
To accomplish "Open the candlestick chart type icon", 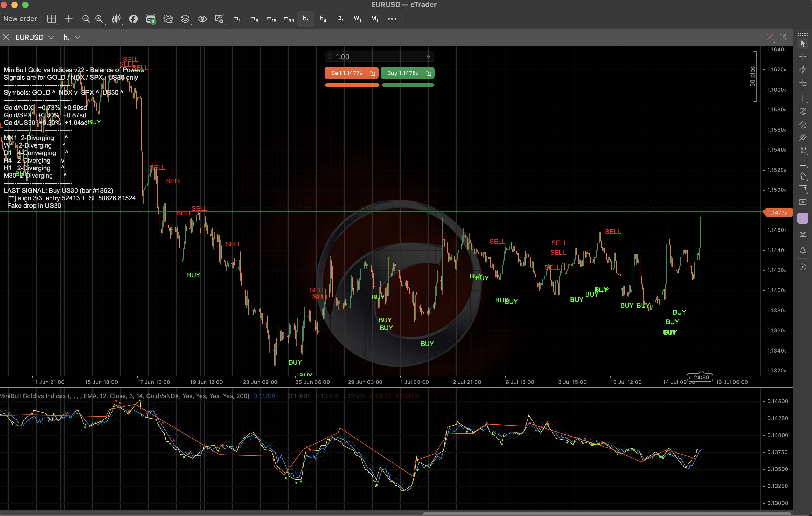I will 116,19.
